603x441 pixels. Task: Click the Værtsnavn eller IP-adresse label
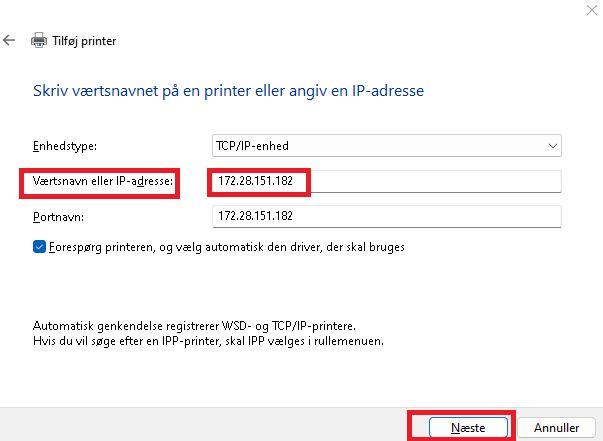[104, 181]
